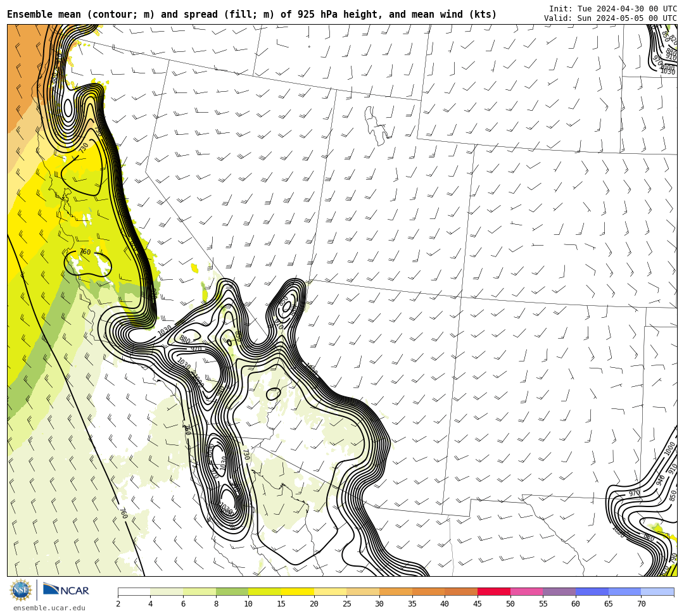This screenshot has height=616, width=684.
Task: Click the 760 label on the offshore contour
Action: pos(123,513)
